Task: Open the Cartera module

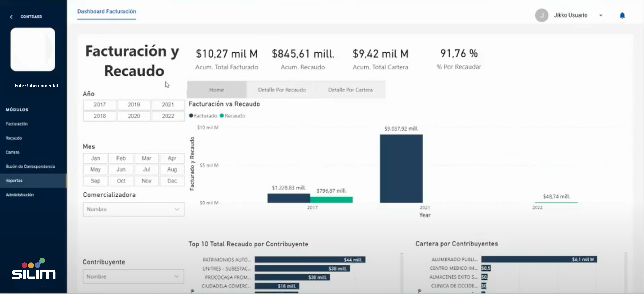Action: (x=13, y=152)
